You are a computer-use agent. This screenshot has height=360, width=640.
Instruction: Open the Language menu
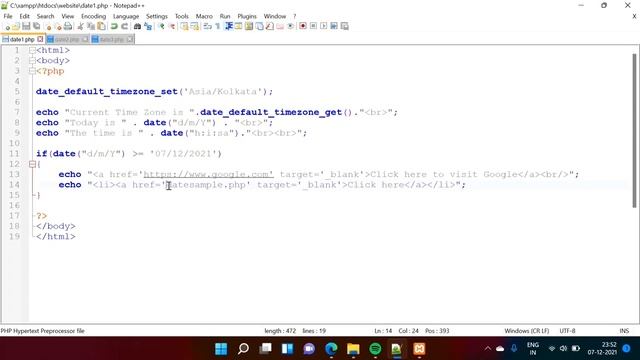pyautogui.click(x=126, y=16)
